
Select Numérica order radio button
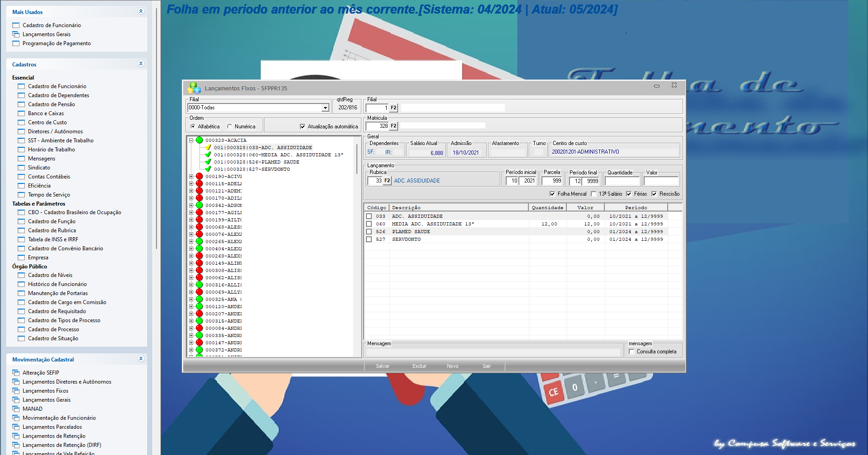click(x=229, y=127)
